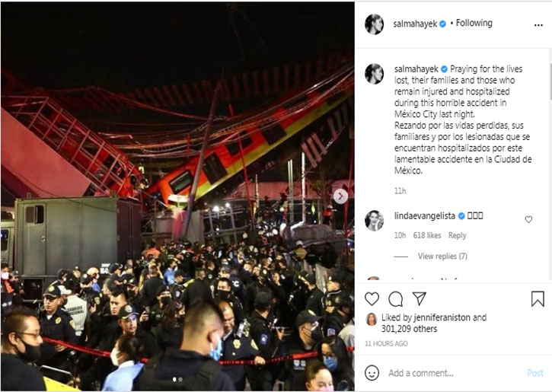Toggle the Following status for salmahayek
The image size is (552, 392).
[474, 24]
